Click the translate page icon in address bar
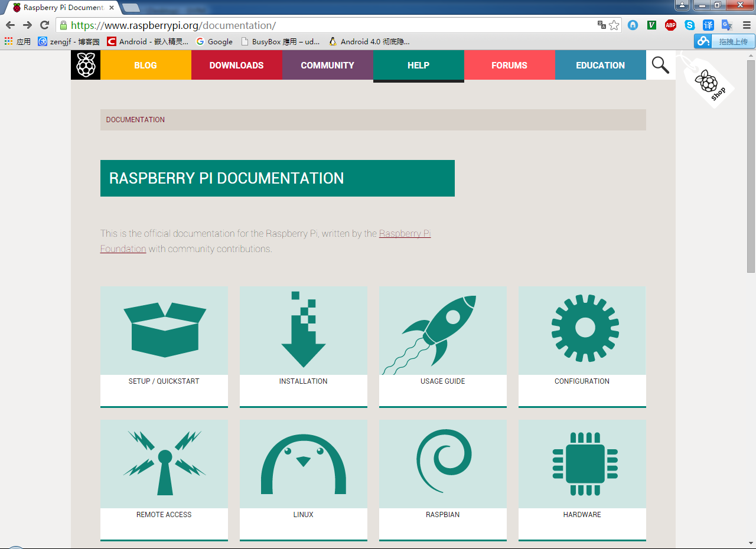756x549 pixels. click(602, 25)
